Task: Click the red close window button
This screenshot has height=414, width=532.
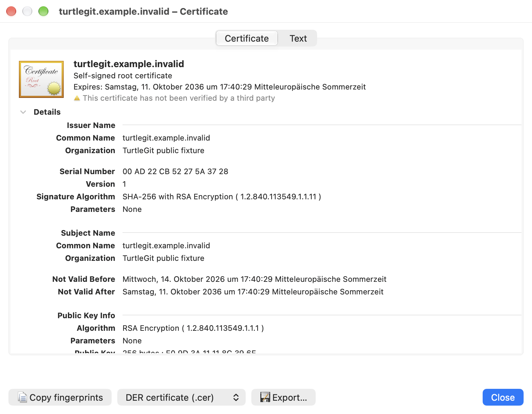Action: coord(11,11)
